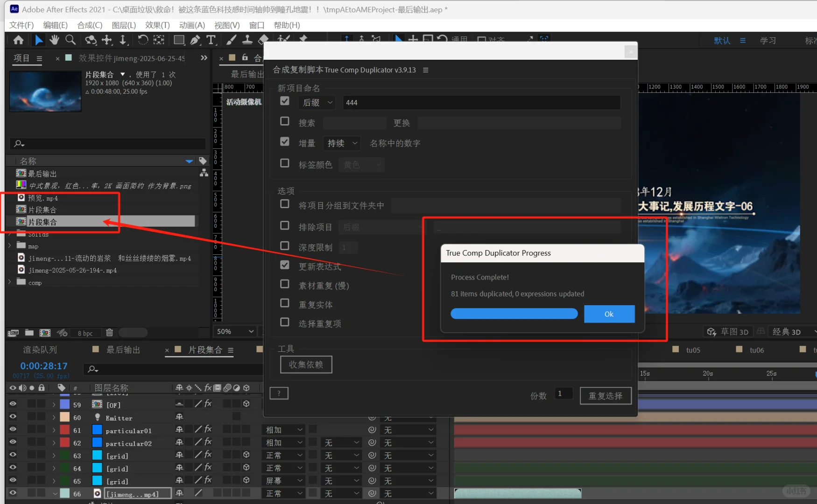Click the 444 suffix text field
Viewport: 817px width, 504px height.
[481, 103]
